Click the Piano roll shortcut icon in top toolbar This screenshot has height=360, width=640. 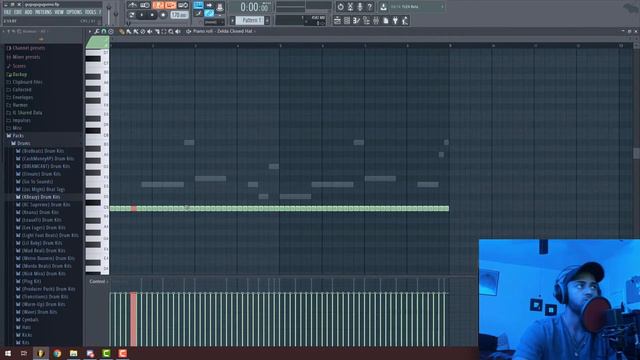(356, 20)
